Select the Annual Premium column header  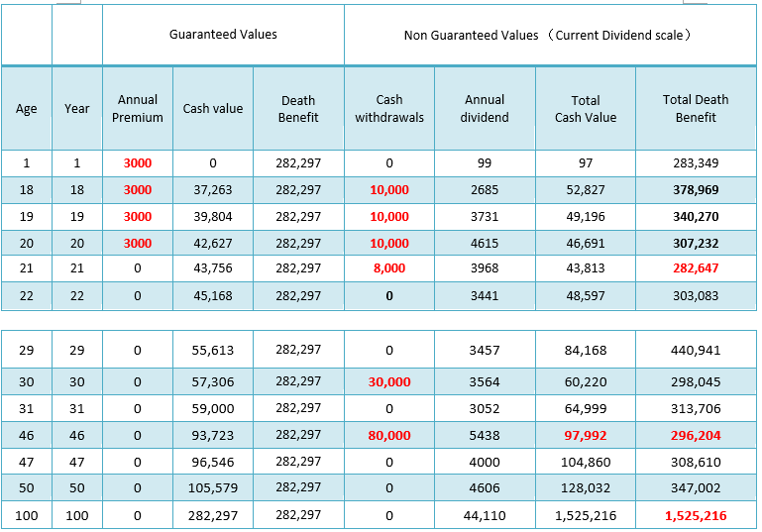[138, 108]
